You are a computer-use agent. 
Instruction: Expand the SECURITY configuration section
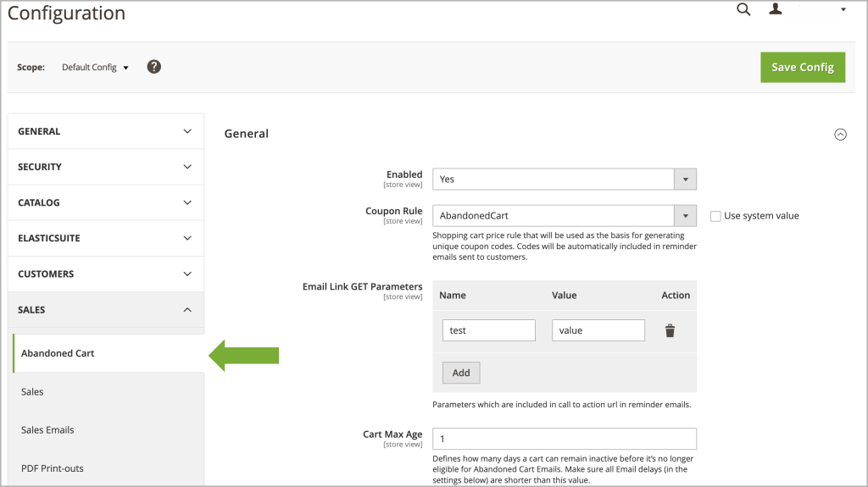click(106, 167)
